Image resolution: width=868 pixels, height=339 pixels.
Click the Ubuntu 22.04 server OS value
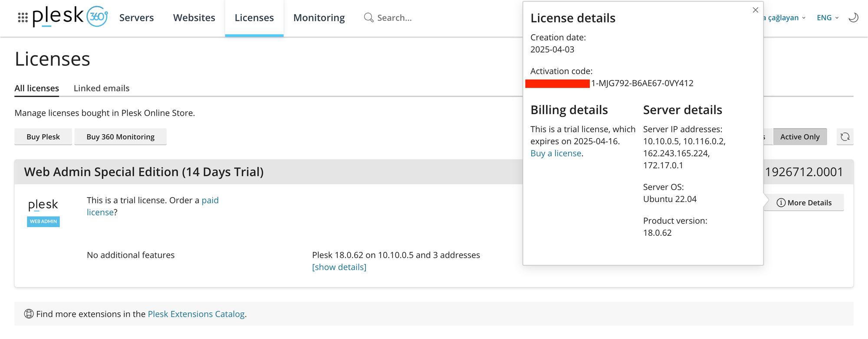point(670,199)
